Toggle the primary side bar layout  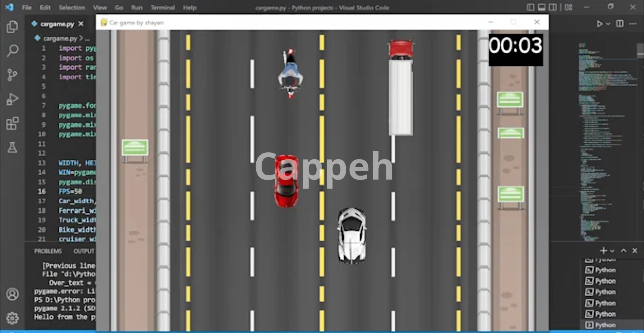click(x=530, y=7)
